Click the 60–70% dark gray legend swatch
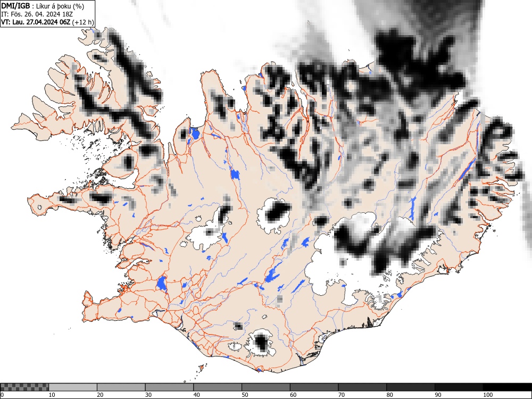 (314, 387)
